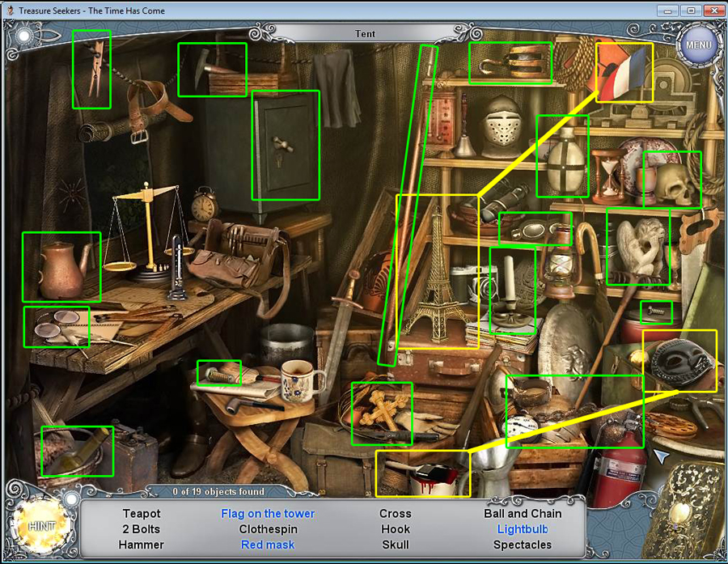
Task: Click the Eiffel Tower model
Action: pos(437,275)
